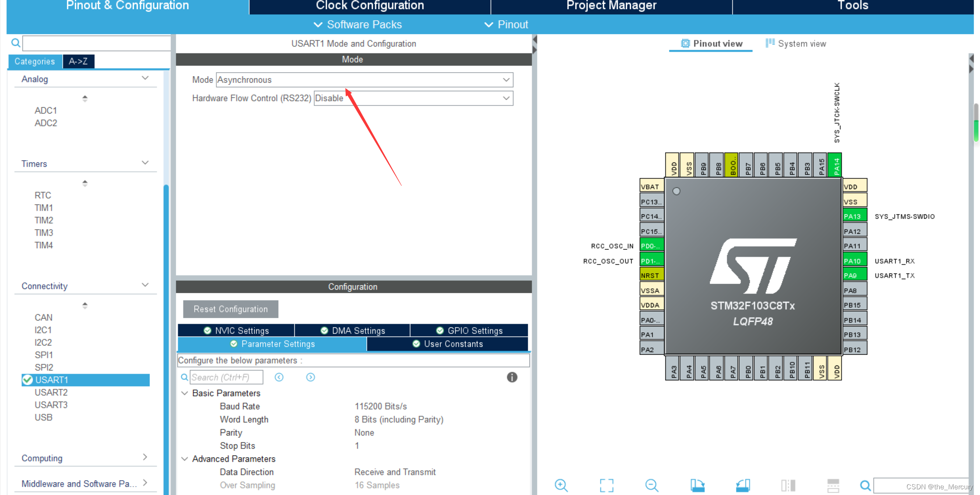This screenshot has height=495, width=980.
Task: Rotate the chip counterclockwise
Action: [743, 485]
